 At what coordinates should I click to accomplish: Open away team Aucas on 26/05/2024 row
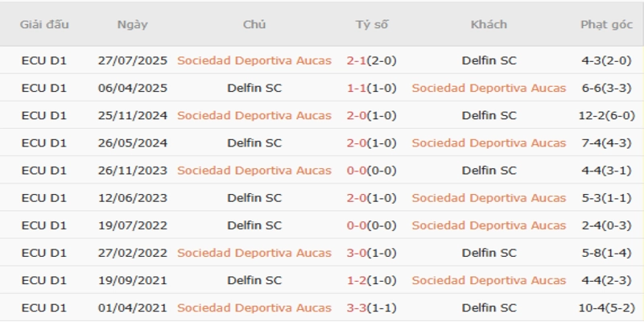[489, 142]
